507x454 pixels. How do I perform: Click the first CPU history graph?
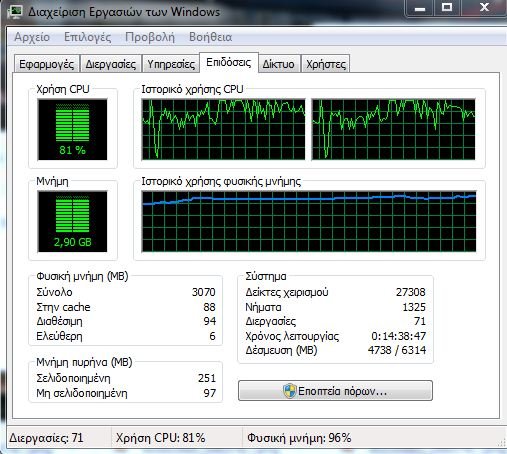tap(223, 129)
